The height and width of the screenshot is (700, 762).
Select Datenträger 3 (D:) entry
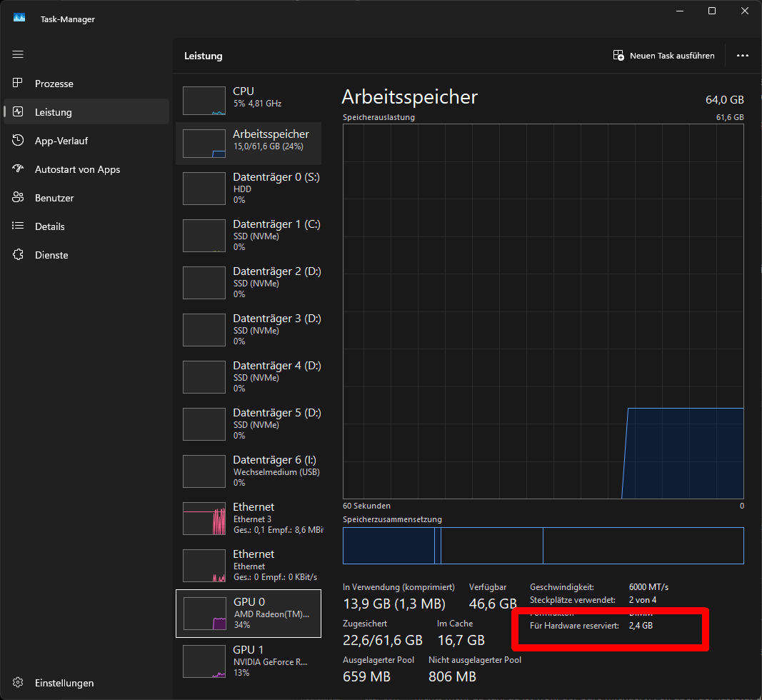tap(249, 329)
